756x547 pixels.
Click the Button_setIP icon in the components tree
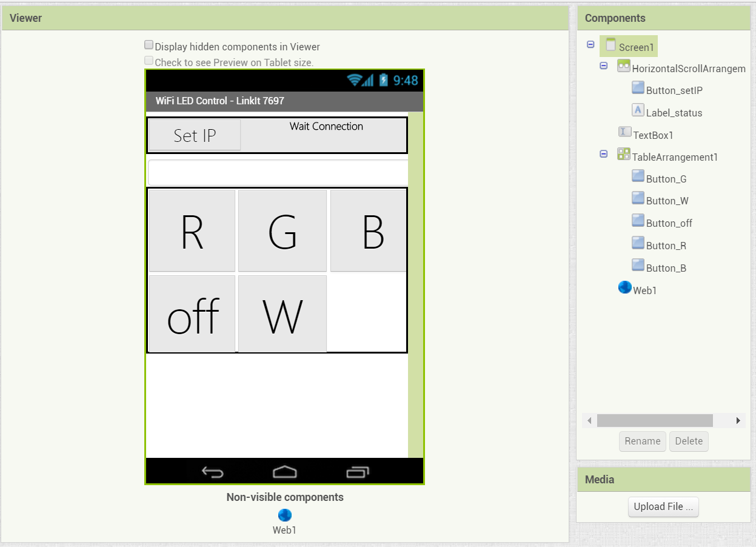(x=638, y=87)
